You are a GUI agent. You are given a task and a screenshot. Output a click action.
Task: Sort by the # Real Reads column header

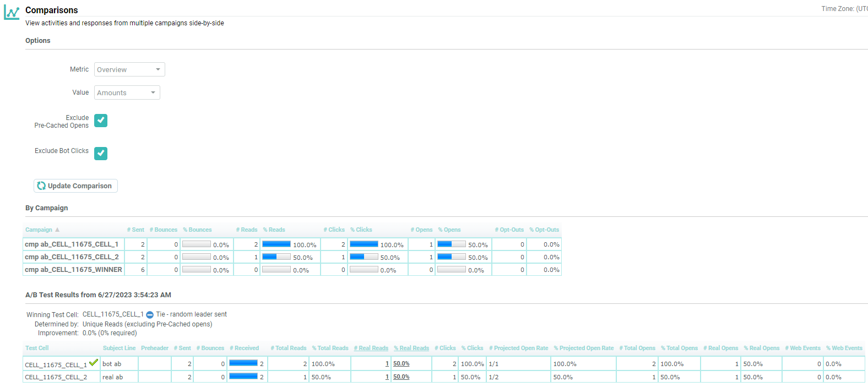[x=371, y=348]
